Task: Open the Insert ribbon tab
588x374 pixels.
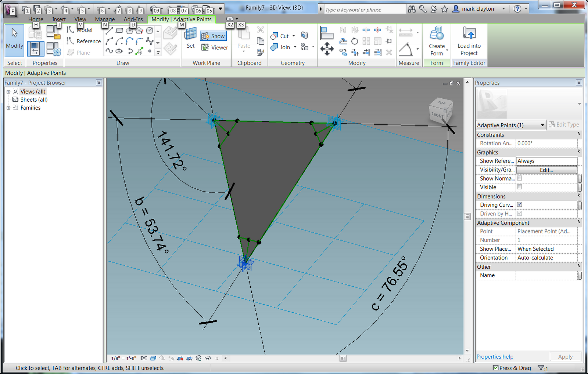Action: tap(59, 19)
